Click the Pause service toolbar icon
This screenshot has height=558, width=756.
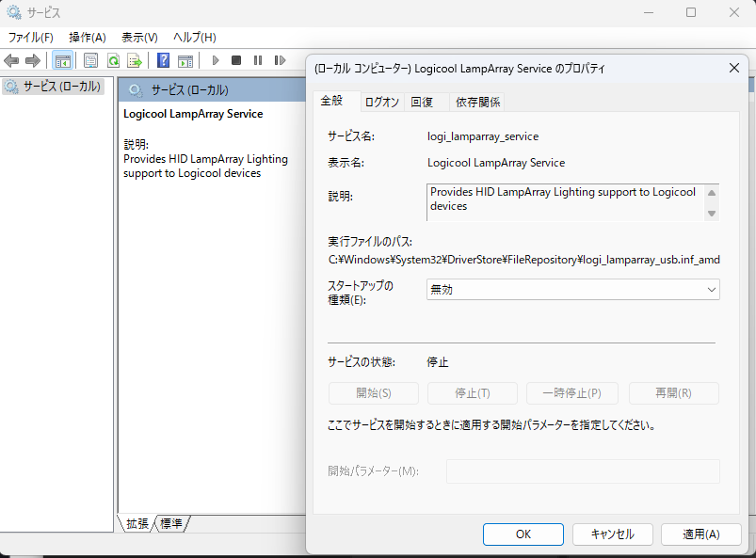click(x=257, y=60)
